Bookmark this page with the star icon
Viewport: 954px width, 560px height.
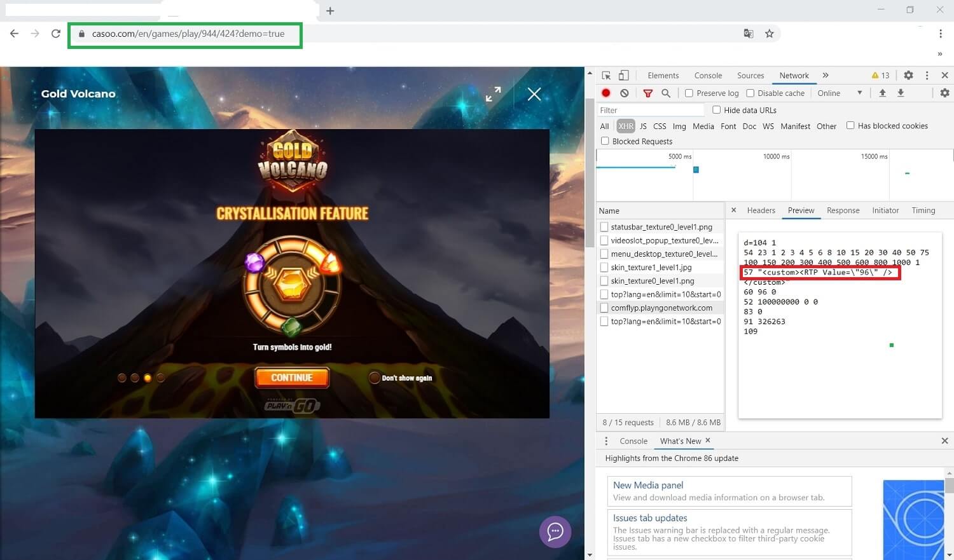tap(770, 34)
